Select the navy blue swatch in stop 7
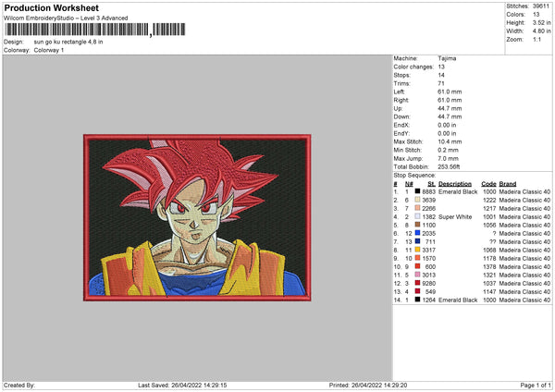The image size is (555, 392). (417, 241)
